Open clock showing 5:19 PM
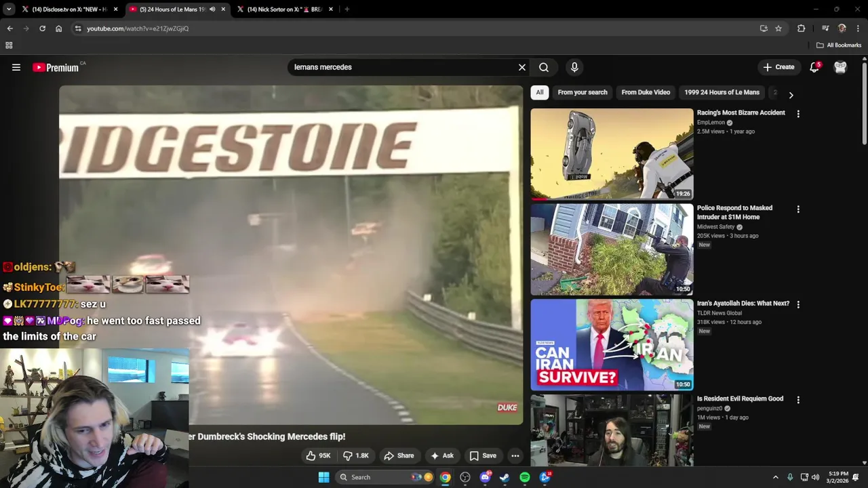The image size is (868, 488). 837,477
